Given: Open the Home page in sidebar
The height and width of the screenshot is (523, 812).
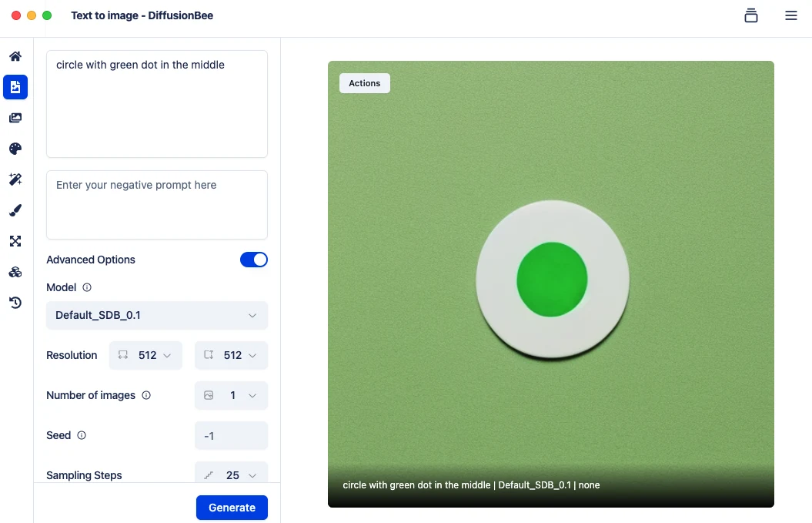Looking at the screenshot, I should coord(15,56).
